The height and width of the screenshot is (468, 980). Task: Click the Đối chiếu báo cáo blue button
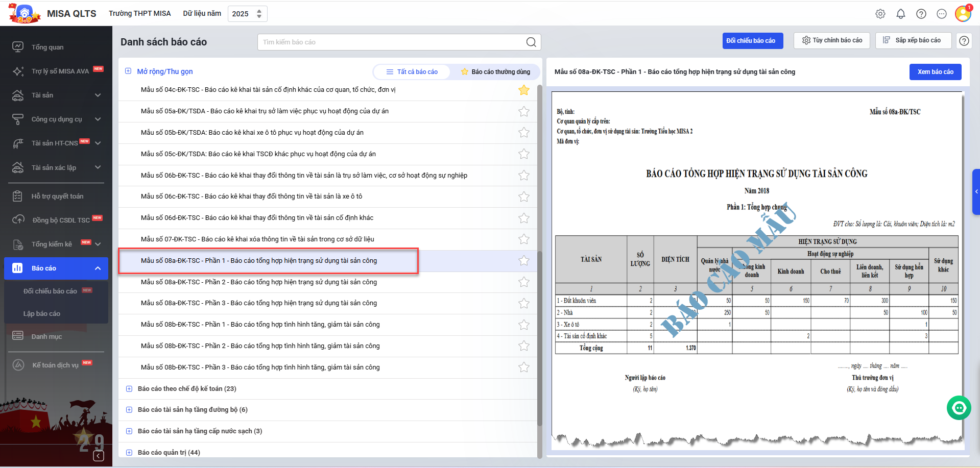pyautogui.click(x=752, y=41)
